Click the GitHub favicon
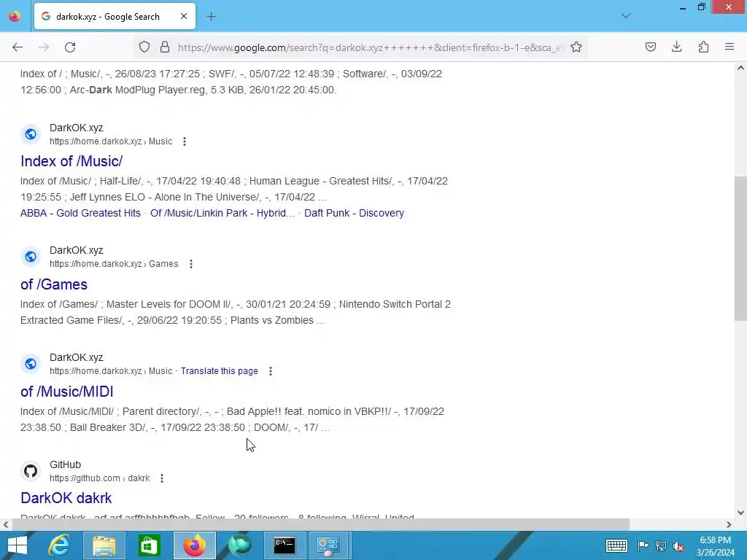The width and height of the screenshot is (747, 560). (x=31, y=471)
